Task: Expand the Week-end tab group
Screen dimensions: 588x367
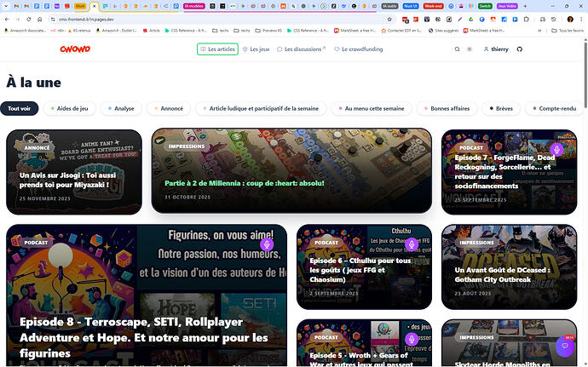Action: coord(433,6)
